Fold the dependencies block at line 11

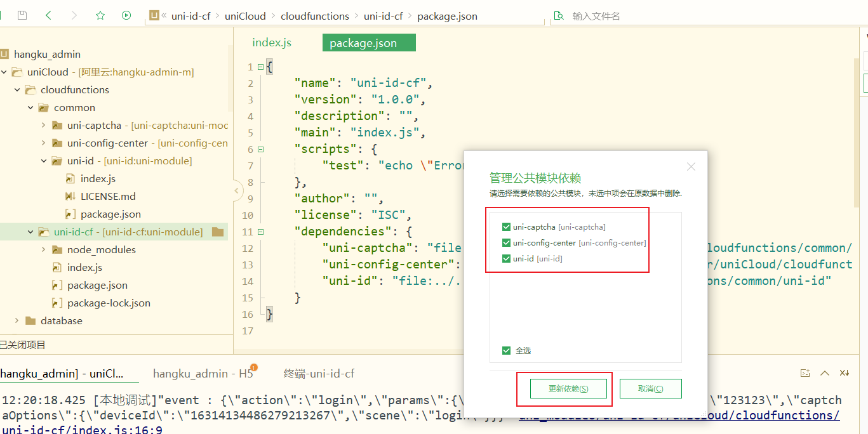pyautogui.click(x=260, y=232)
